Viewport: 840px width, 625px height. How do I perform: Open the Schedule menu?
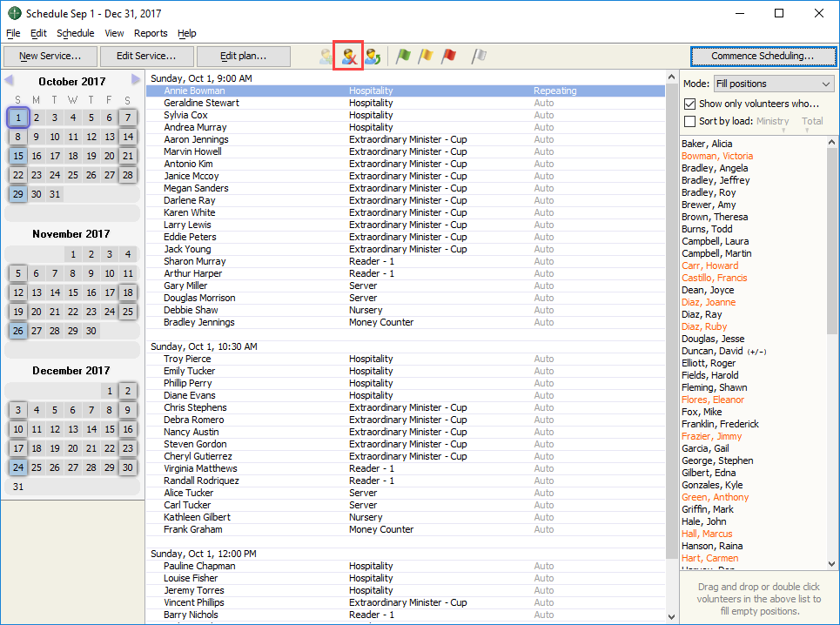[75, 33]
